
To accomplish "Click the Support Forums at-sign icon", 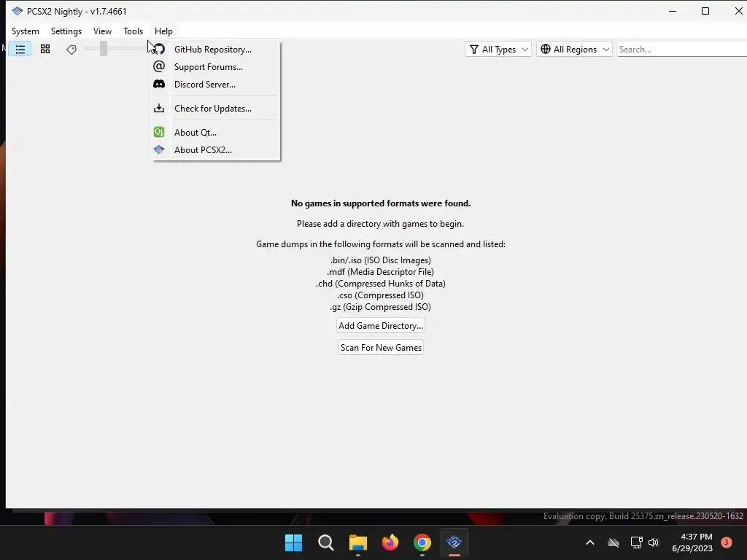I will click(x=159, y=66).
